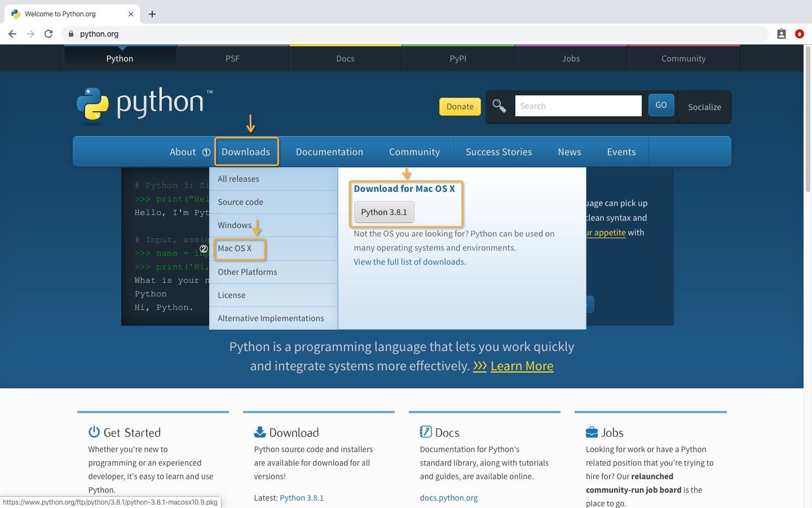Open site security via the address bar padlock
The height and width of the screenshot is (508, 812).
tap(71, 34)
